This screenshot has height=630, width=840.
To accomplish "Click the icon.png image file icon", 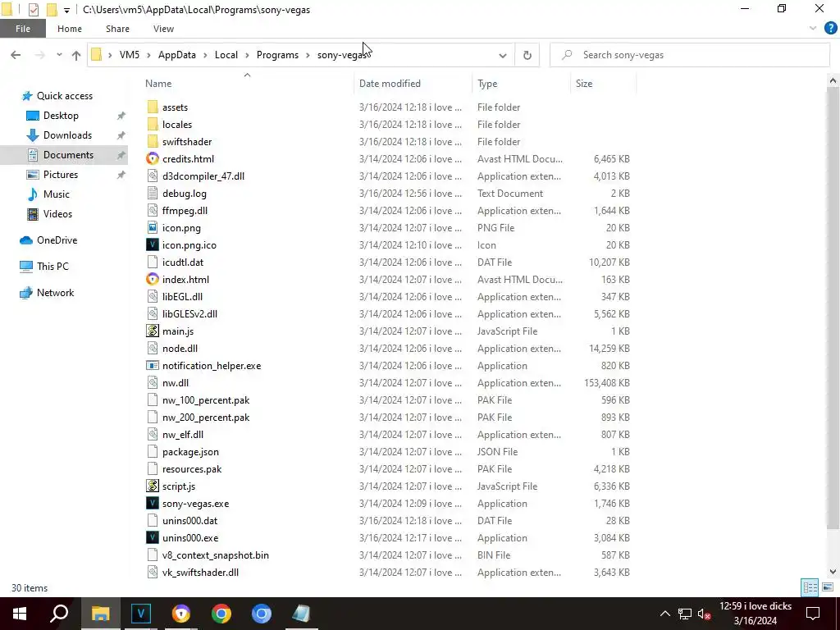I will (153, 228).
